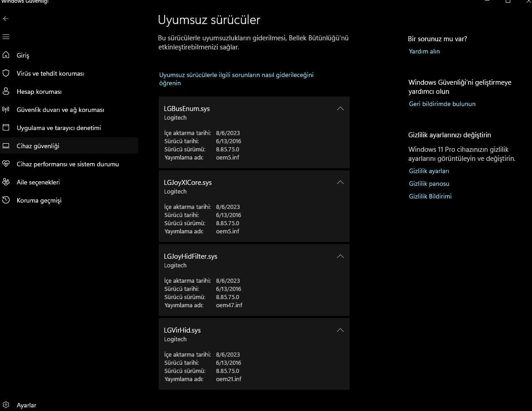Click the app and browser control icon
The height and width of the screenshot is (411, 532).
coord(6,128)
